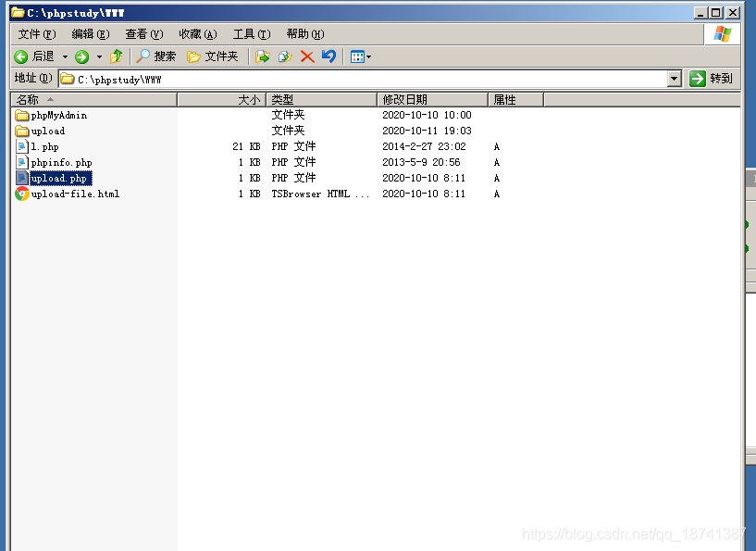Select the upload folder icon

21,131
